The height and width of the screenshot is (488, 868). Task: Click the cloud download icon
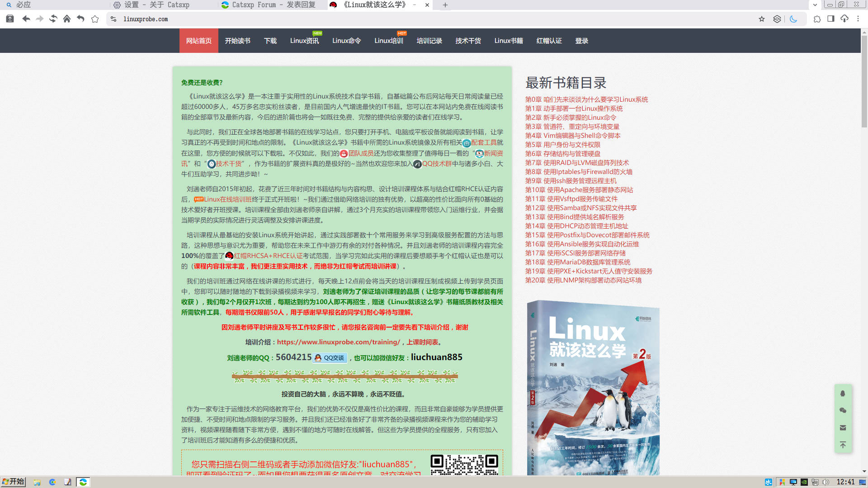[844, 19]
